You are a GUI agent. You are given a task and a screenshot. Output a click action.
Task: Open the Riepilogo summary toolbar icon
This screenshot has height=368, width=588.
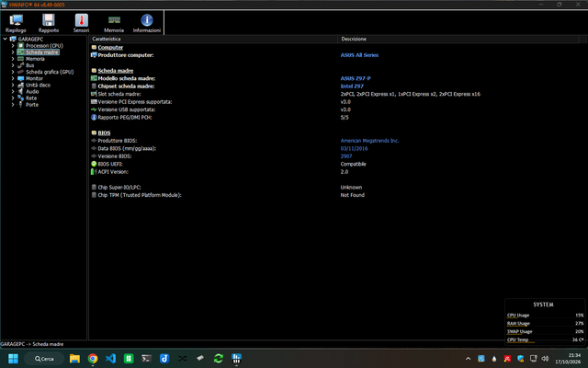[16, 23]
